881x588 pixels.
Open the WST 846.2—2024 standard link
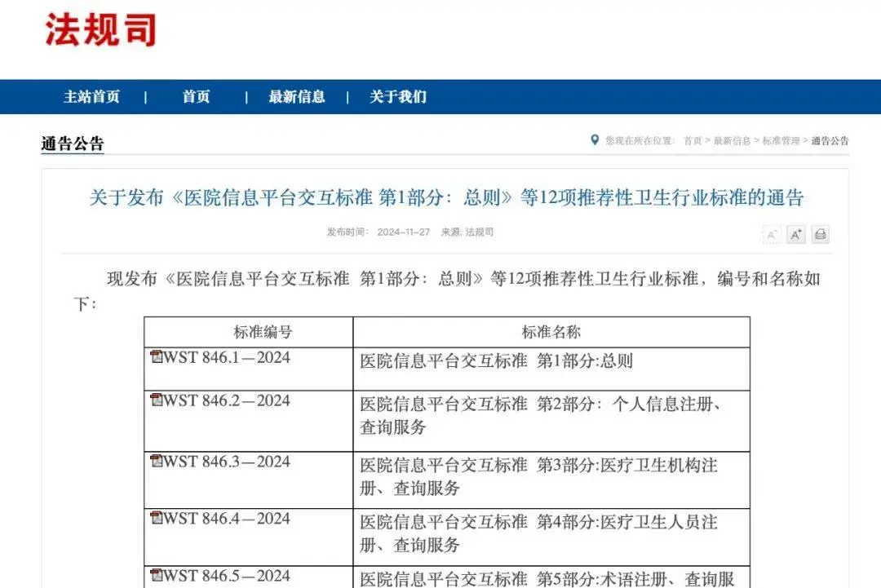coord(227,400)
